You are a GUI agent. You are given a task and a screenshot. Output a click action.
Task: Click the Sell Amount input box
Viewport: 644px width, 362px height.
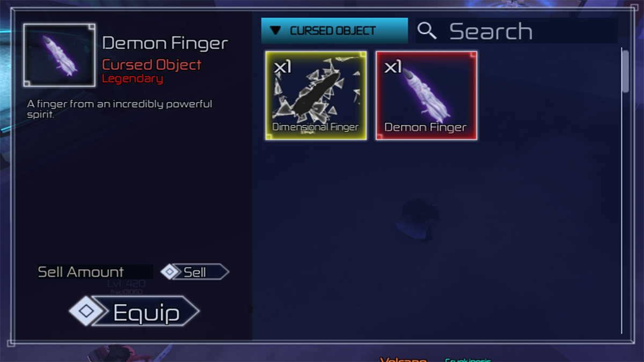pos(95,272)
